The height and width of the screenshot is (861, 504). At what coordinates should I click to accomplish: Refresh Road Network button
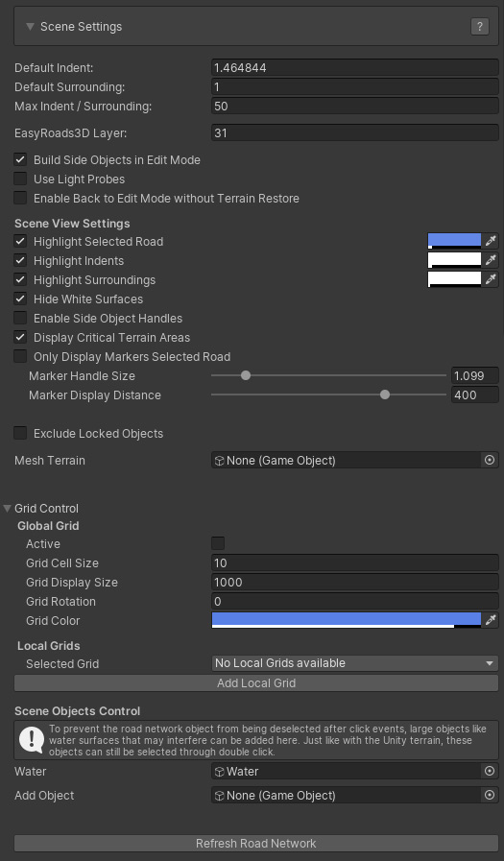(256, 844)
